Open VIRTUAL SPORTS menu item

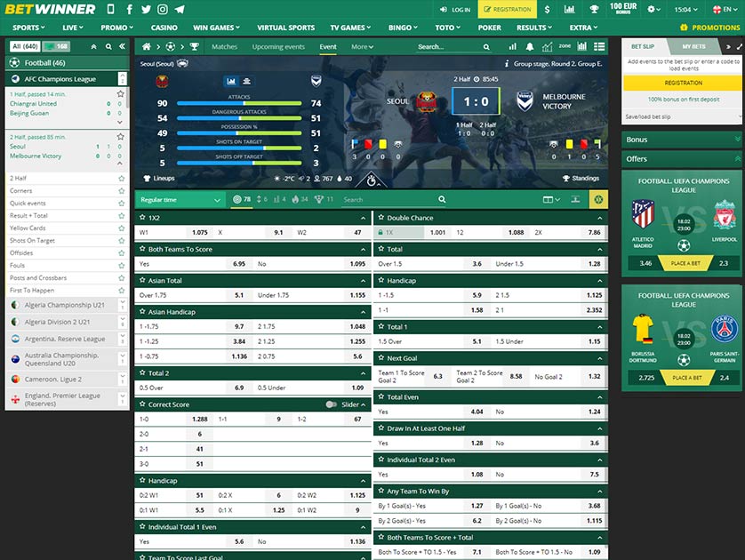point(286,28)
